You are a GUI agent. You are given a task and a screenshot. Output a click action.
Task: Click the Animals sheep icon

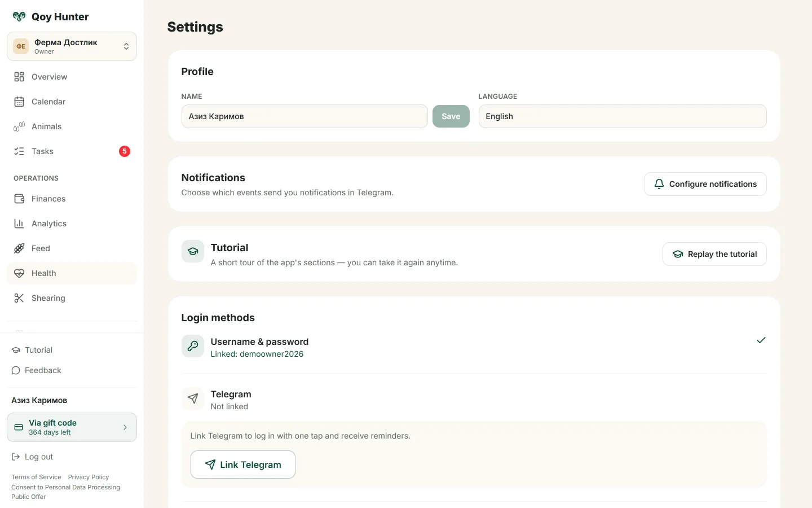coord(19,126)
